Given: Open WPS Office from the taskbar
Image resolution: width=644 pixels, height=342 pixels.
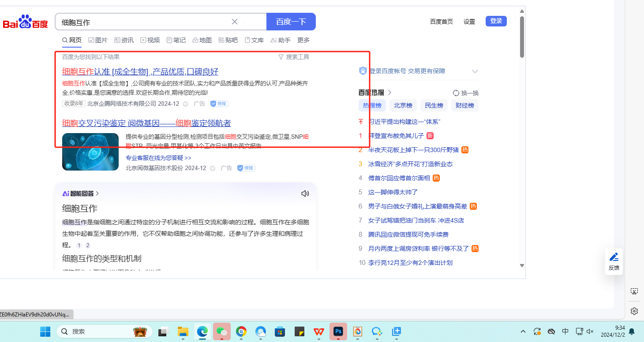Looking at the screenshot, I should (319, 331).
